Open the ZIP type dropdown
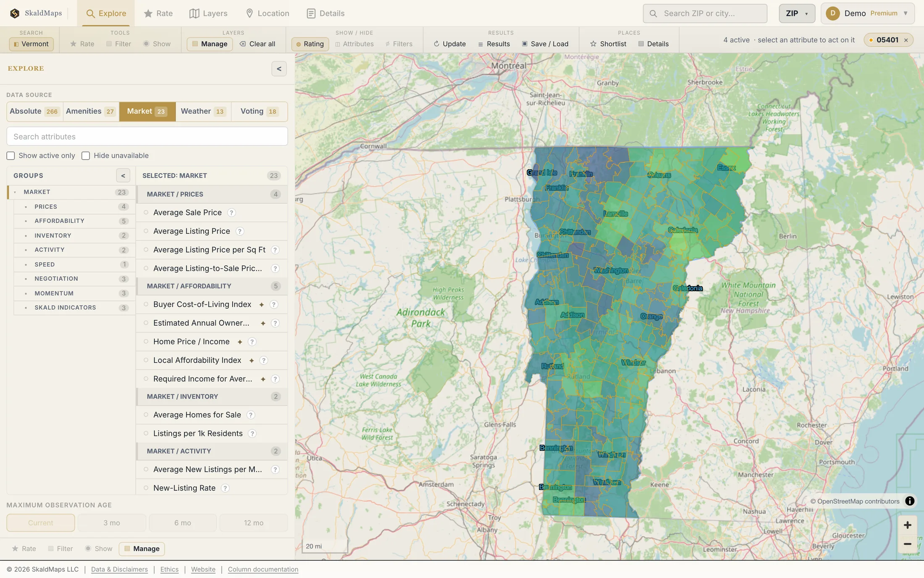 point(797,13)
